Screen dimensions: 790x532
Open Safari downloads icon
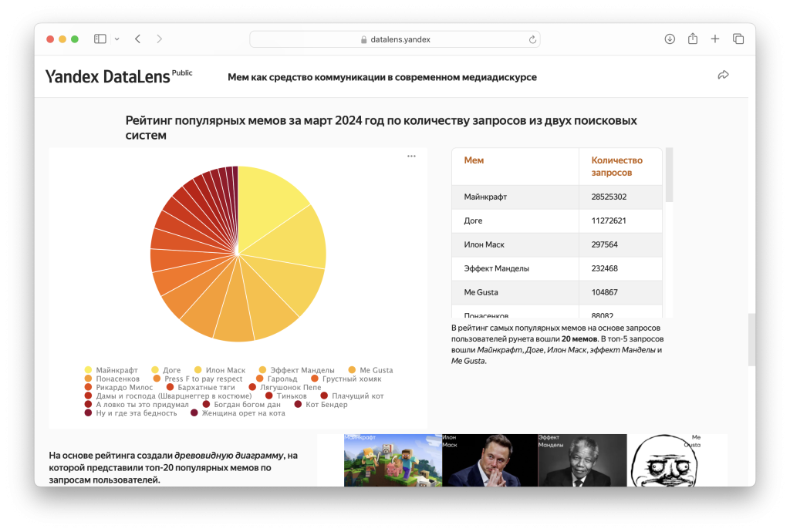pyautogui.click(x=670, y=39)
